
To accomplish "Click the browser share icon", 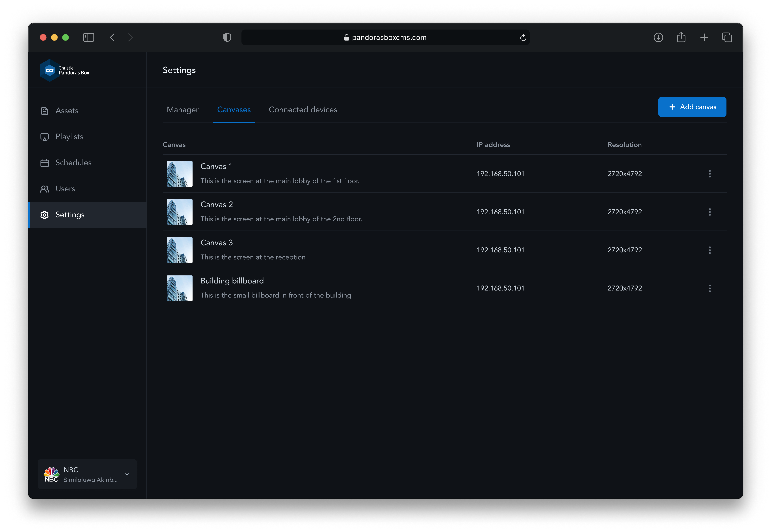I will click(681, 37).
